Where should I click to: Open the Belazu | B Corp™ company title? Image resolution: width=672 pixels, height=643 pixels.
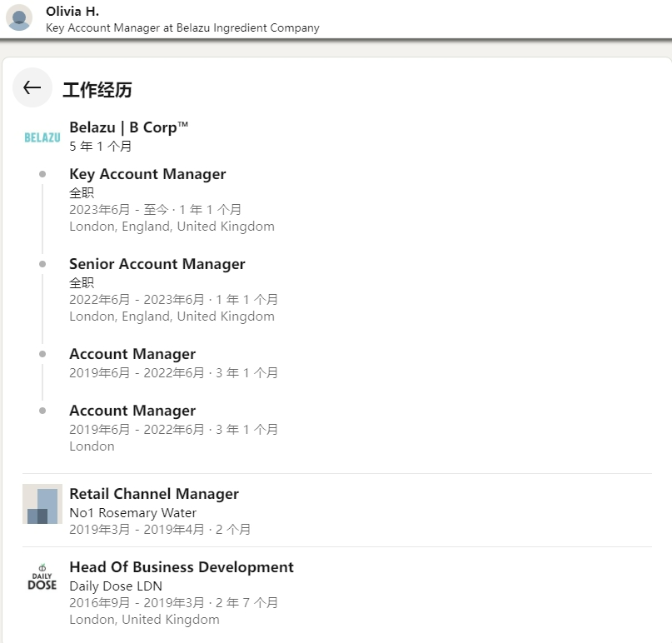[128, 127]
